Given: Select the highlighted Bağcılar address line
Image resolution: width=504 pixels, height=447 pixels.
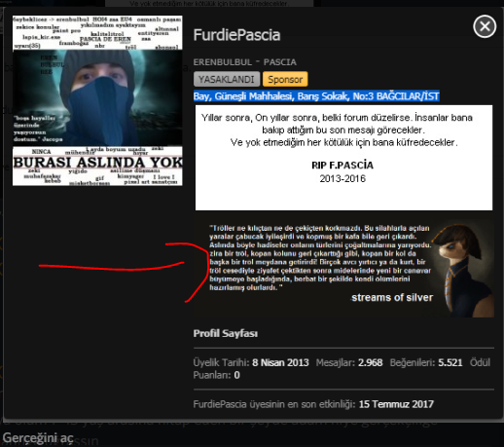Looking at the screenshot, I should 316,96.
